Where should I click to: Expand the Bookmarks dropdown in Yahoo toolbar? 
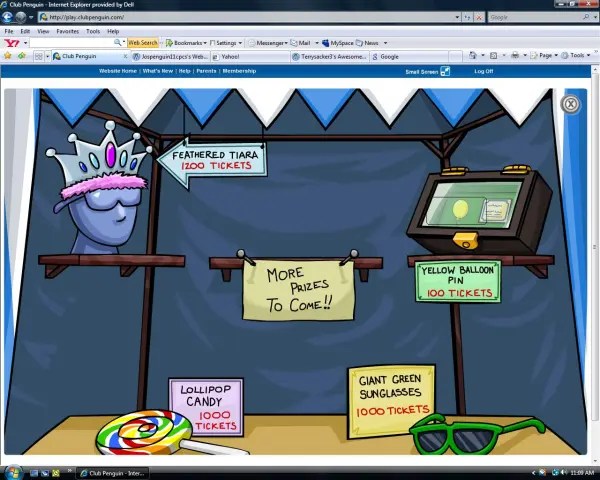(187, 43)
